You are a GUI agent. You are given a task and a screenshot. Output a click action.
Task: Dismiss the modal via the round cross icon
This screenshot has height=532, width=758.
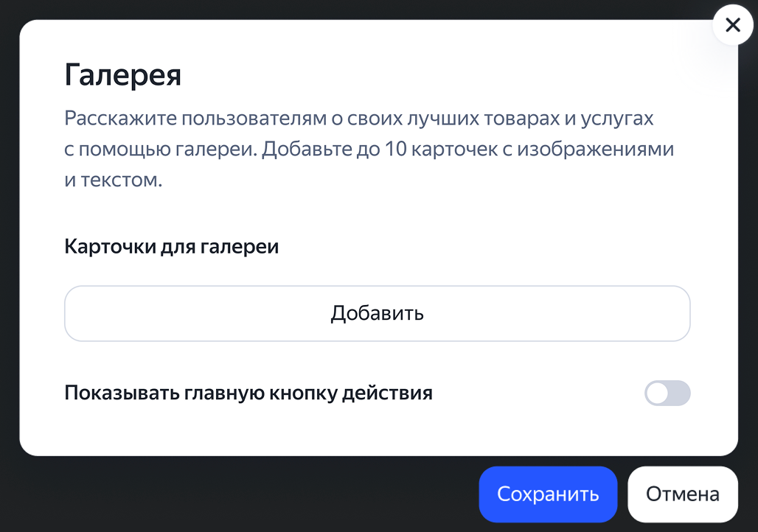733,24
